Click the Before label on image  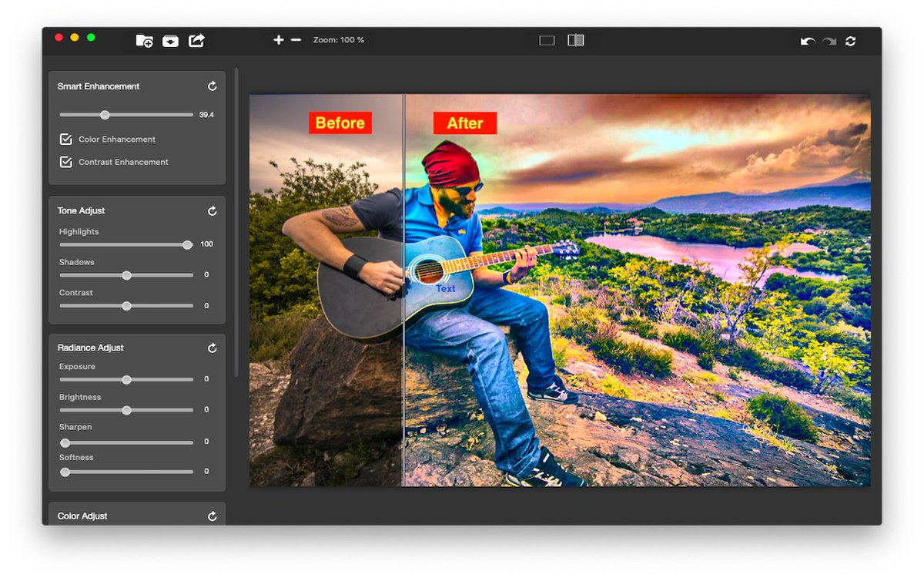340,123
